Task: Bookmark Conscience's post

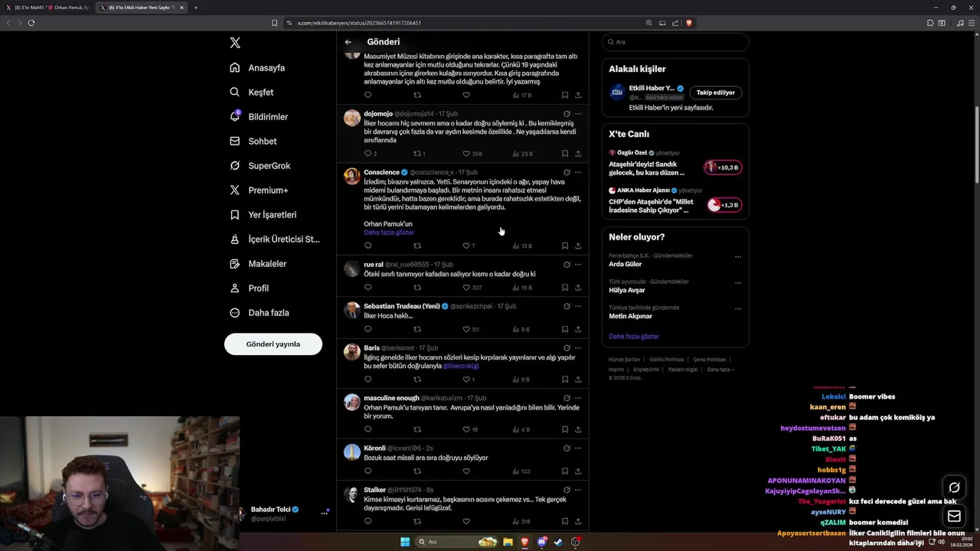Action: point(565,246)
